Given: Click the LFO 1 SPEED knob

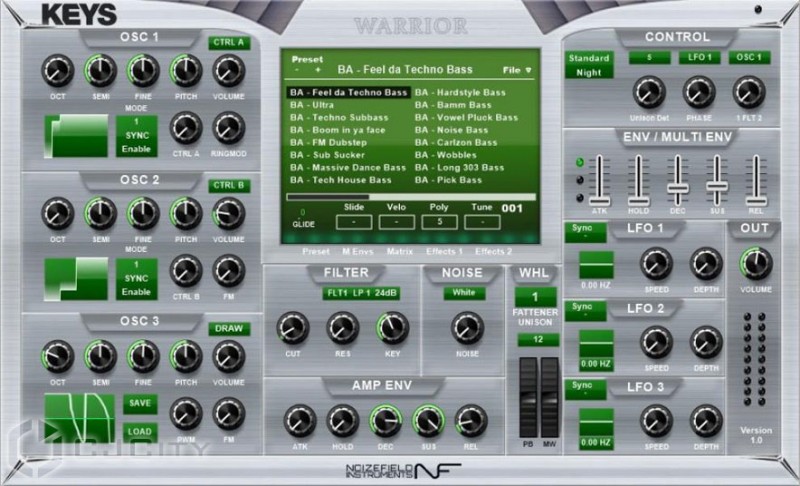Looking at the screenshot, I should 656,264.
